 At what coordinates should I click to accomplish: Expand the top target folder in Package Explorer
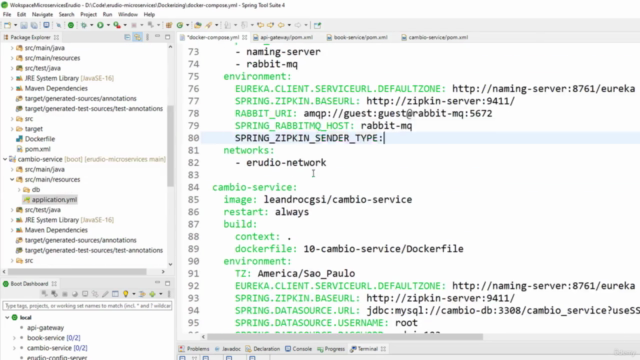(x=12, y=129)
